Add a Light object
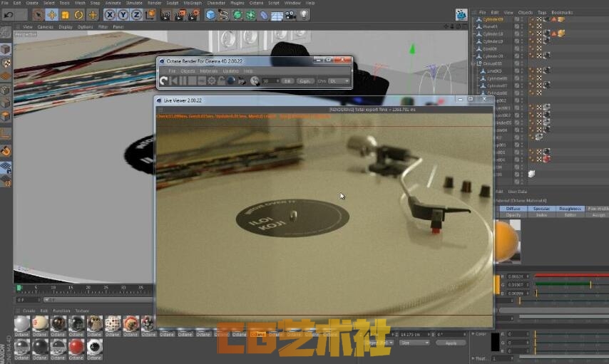The height and width of the screenshot is (364, 609). [x=304, y=15]
